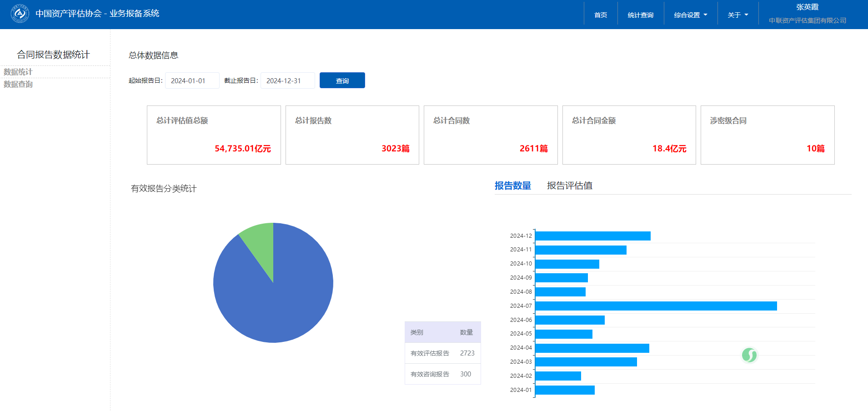Click the green floating assistant icon
Viewport: 868px width, 411px height.
[749, 355]
